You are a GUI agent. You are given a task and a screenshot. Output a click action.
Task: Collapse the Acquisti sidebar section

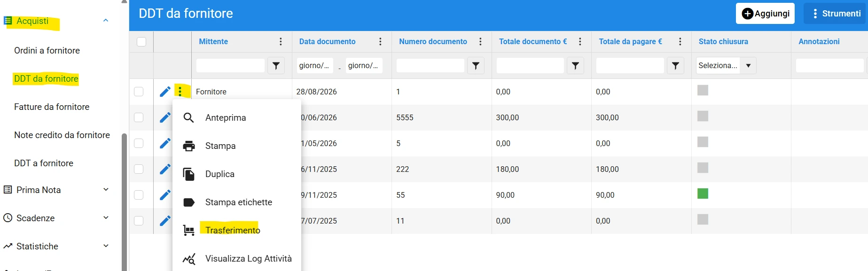coord(106,20)
